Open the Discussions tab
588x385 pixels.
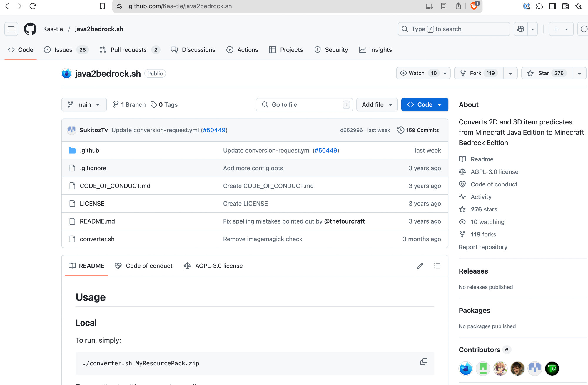click(x=193, y=50)
